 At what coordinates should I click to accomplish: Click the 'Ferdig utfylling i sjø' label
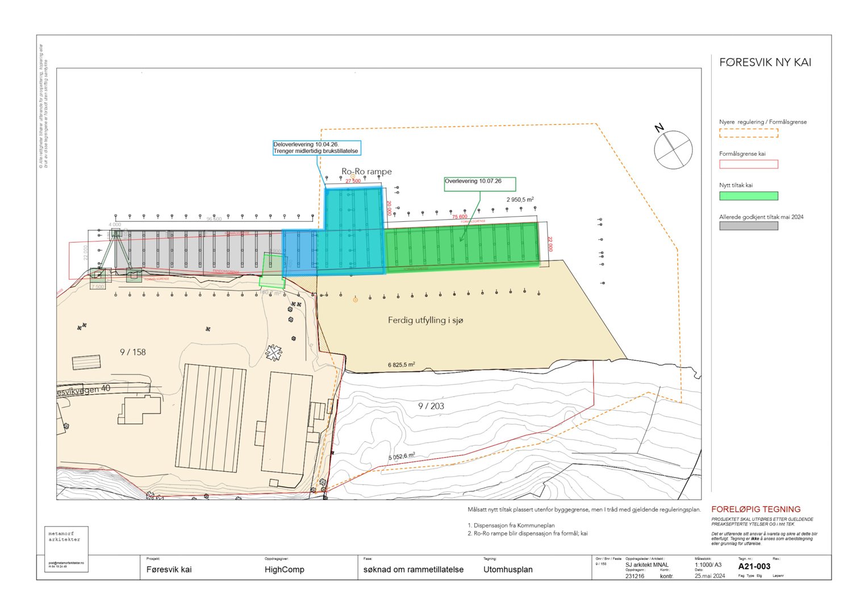[425, 320]
